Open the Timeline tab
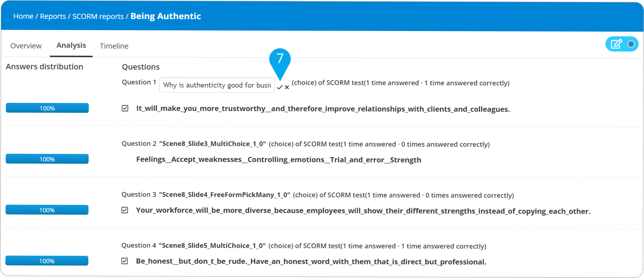Screen dimensions: 644x278 [x=114, y=46]
